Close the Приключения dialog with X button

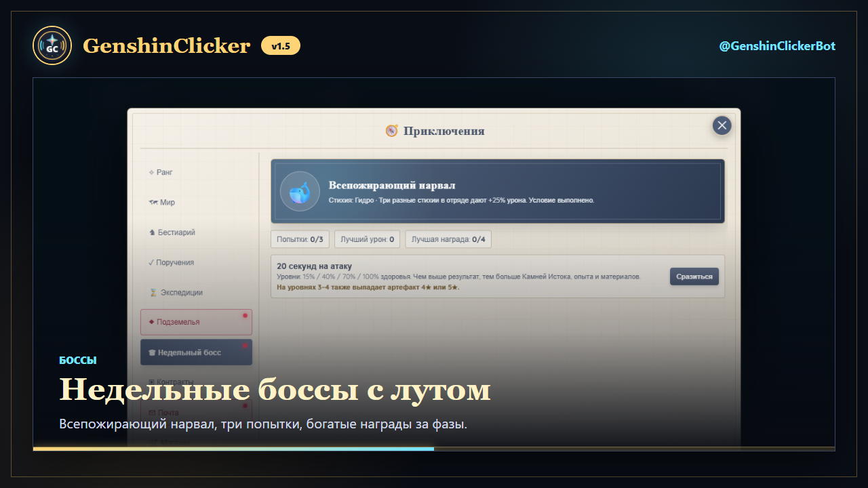click(x=722, y=125)
